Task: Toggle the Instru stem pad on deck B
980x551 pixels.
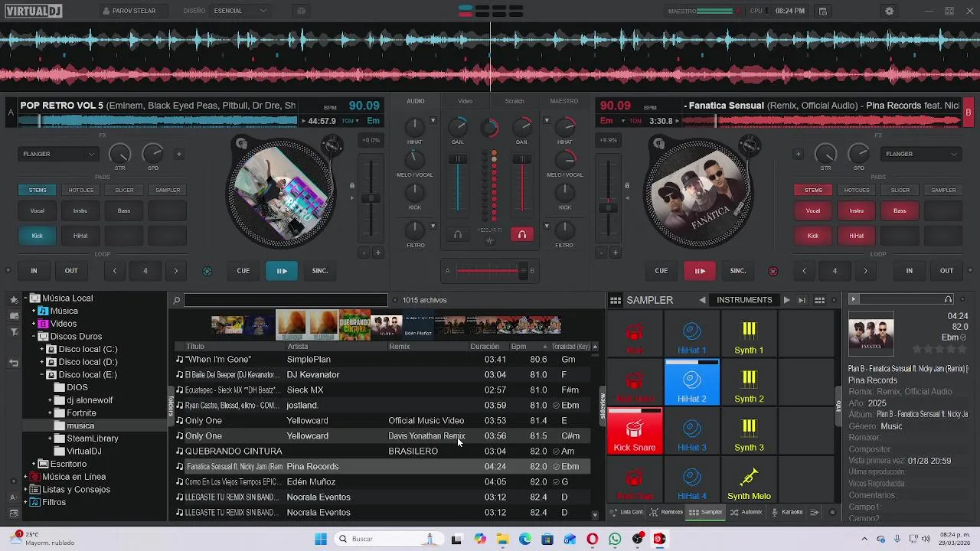Action: [x=857, y=210]
